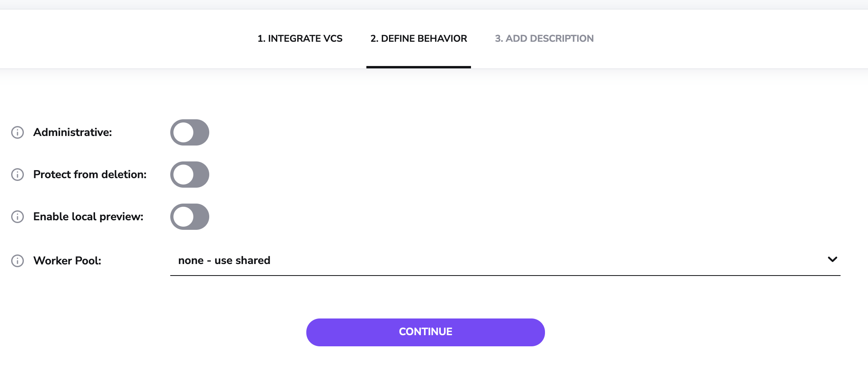Viewport: 868px width, 365px height.
Task: Click empty middle of Worker Pool field
Action: 505,260
